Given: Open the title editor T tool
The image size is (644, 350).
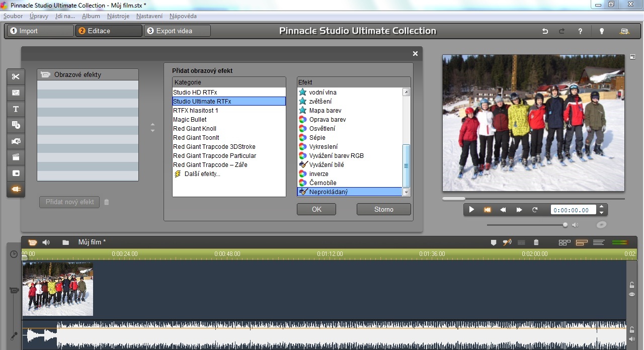Looking at the screenshot, I should [16, 109].
